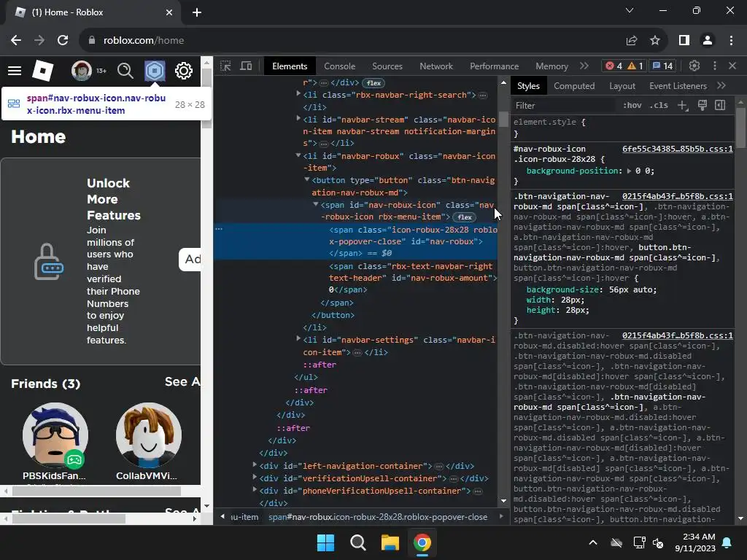
Task: Toggle the rendering emulations paintbrush icon
Action: (x=703, y=105)
